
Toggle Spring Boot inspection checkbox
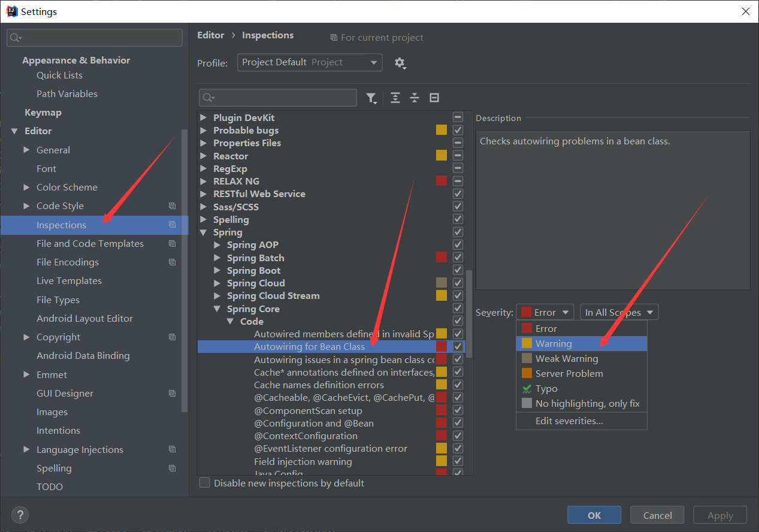(x=458, y=270)
